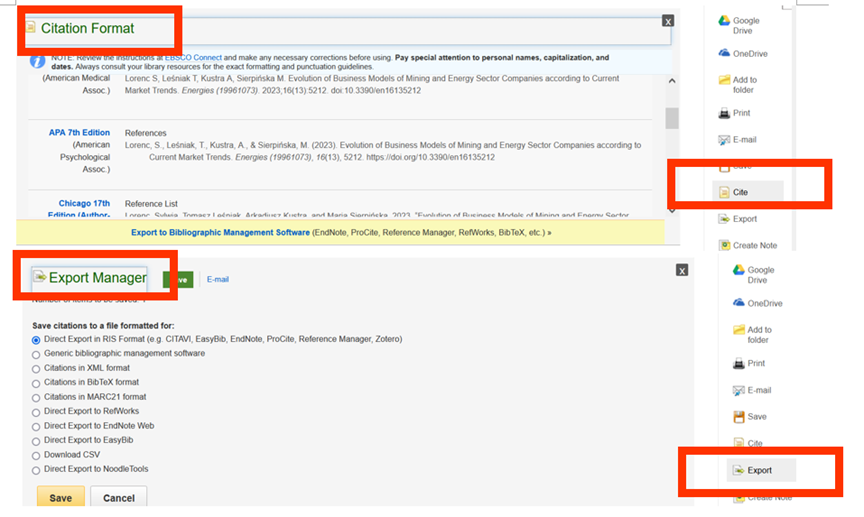Open the EBSCO Connect link

pyautogui.click(x=193, y=57)
